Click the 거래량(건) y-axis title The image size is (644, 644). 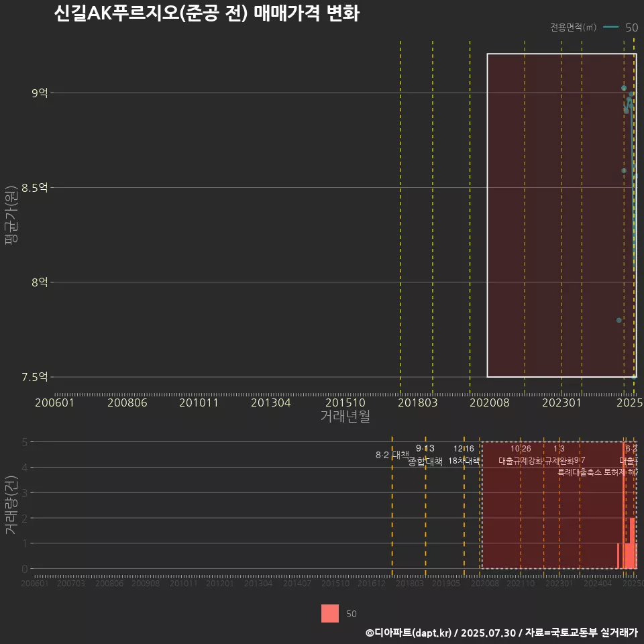pos(11,504)
